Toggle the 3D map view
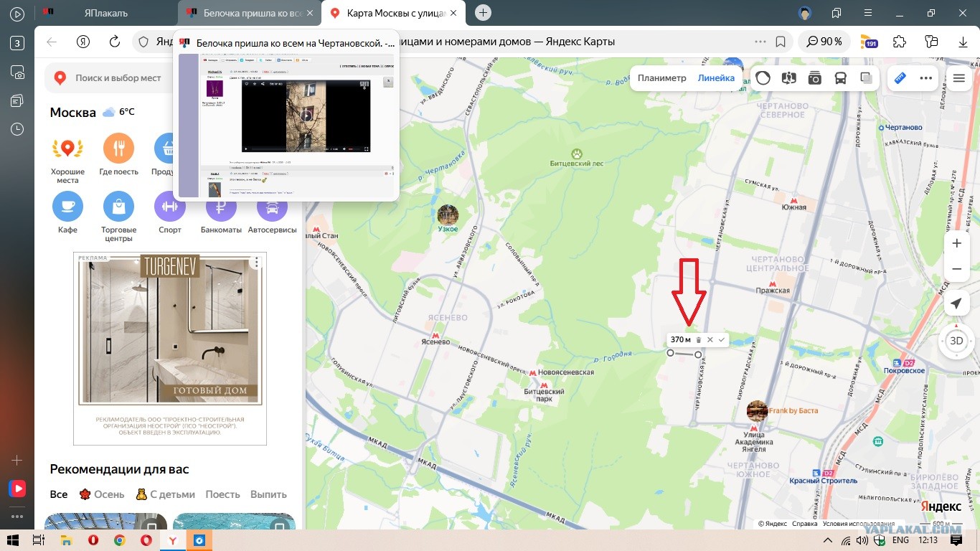Screen dimensions: 980x551 point(956,341)
